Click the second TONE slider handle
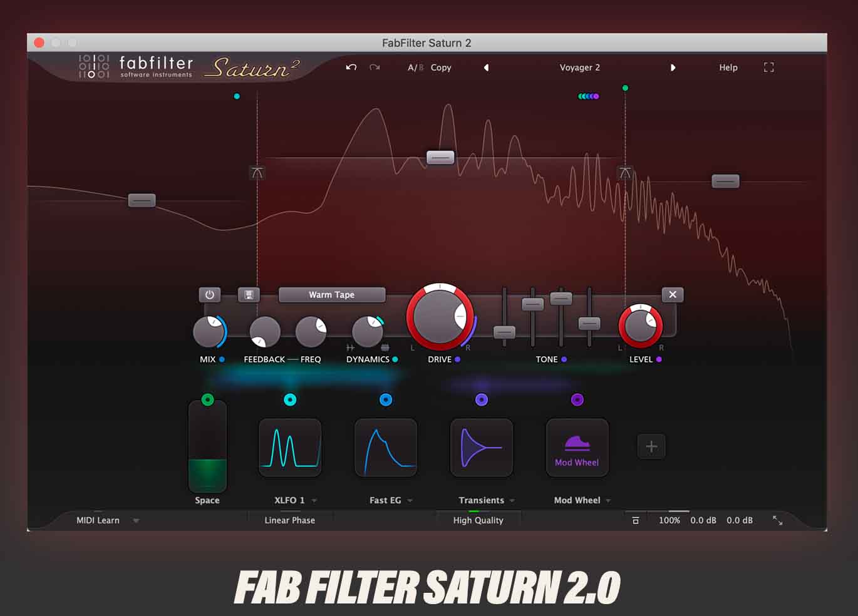 (532, 304)
